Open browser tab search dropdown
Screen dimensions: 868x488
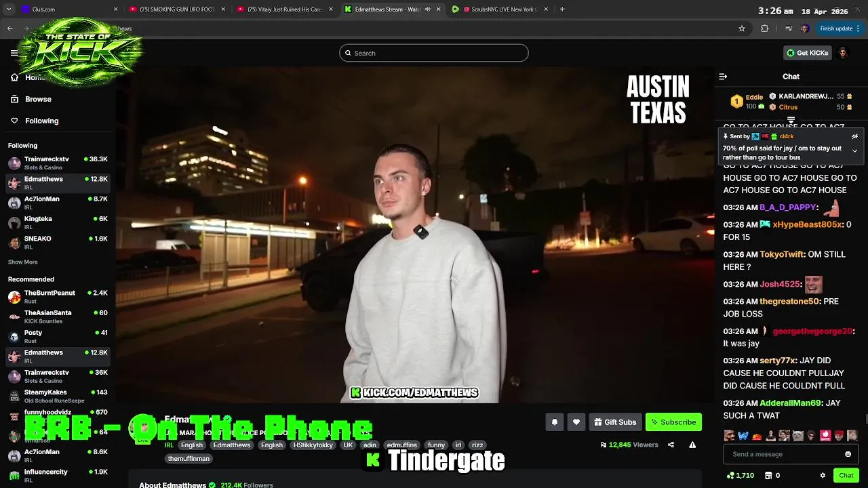[8, 9]
